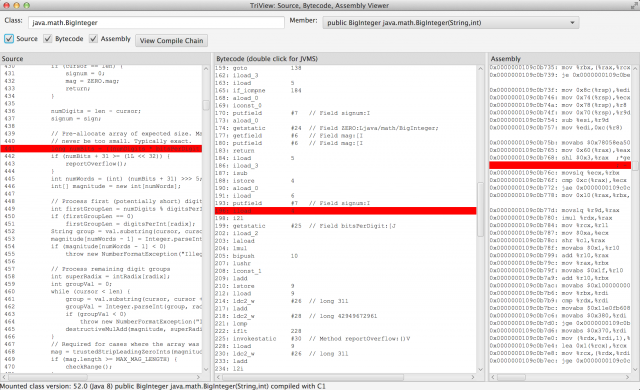The height and width of the screenshot is (390, 640).
Task: Click the Assembly panel scroll right arrow
Action: [x=627, y=377]
